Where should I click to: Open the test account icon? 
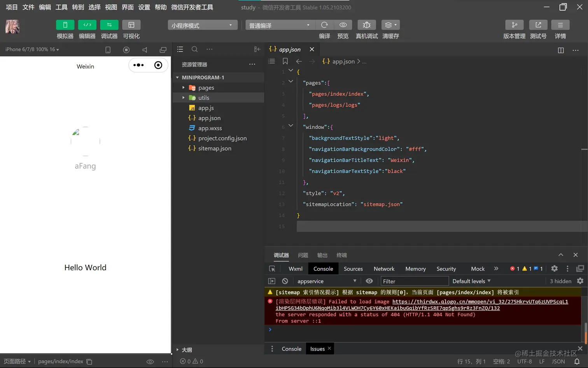pyautogui.click(x=538, y=25)
